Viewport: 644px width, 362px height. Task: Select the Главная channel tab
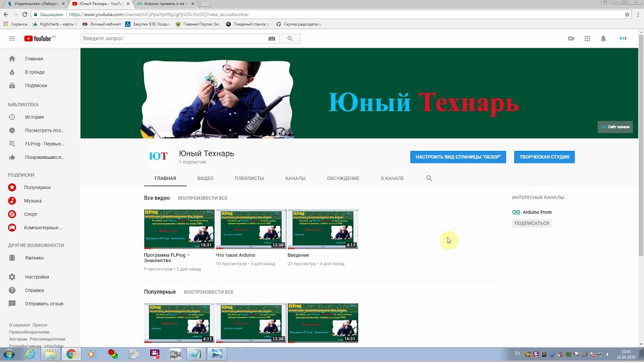point(166,178)
